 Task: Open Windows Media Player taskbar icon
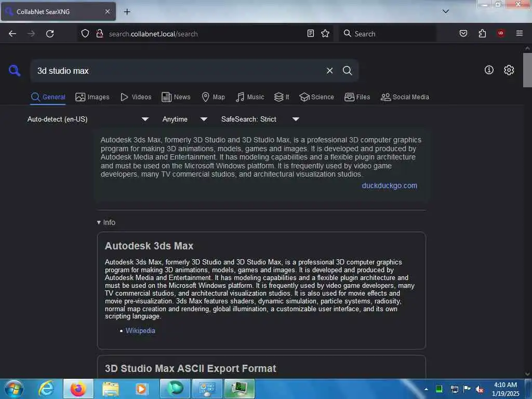tap(141, 389)
